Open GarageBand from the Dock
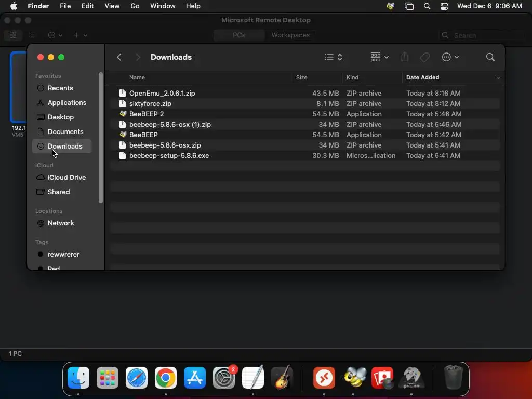Screen dimensions: 532x399 [x=282, y=377]
